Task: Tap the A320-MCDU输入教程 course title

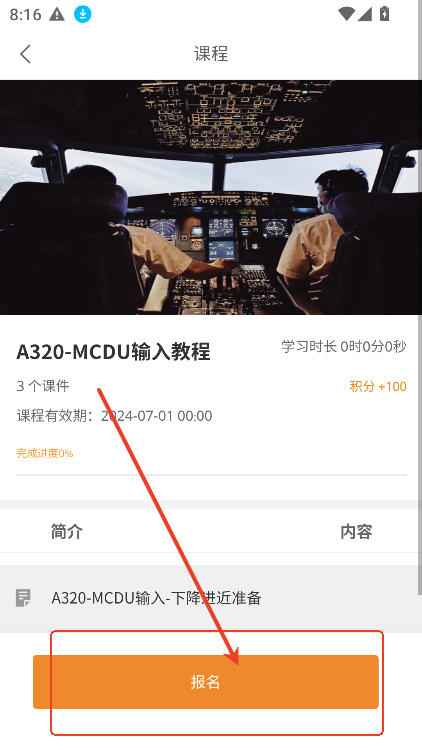Action: click(x=113, y=352)
